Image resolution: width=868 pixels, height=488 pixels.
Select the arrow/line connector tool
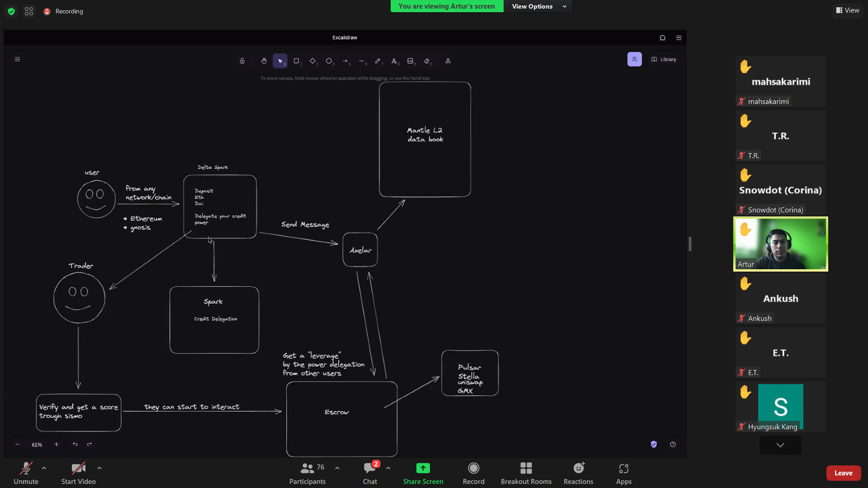(345, 60)
